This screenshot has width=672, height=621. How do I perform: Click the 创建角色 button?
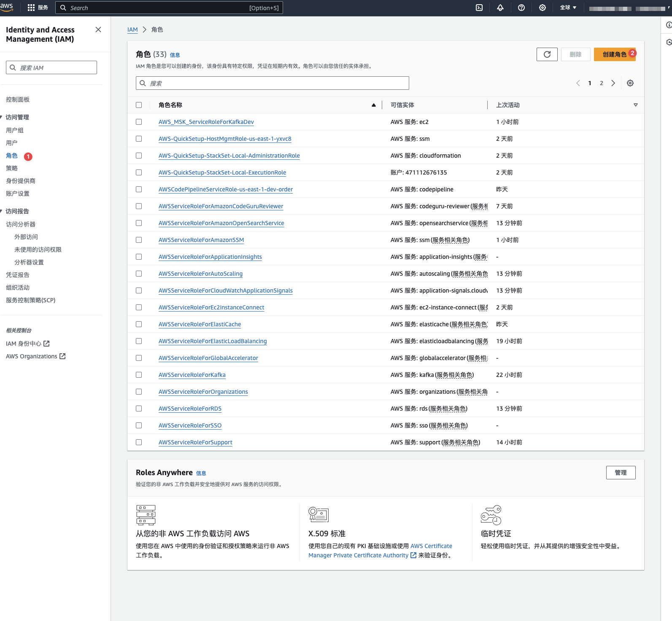615,54
